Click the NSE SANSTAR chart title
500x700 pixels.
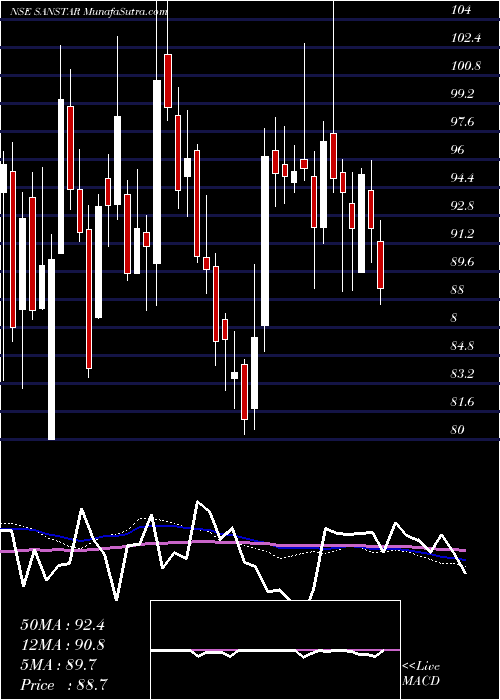tap(88, 12)
